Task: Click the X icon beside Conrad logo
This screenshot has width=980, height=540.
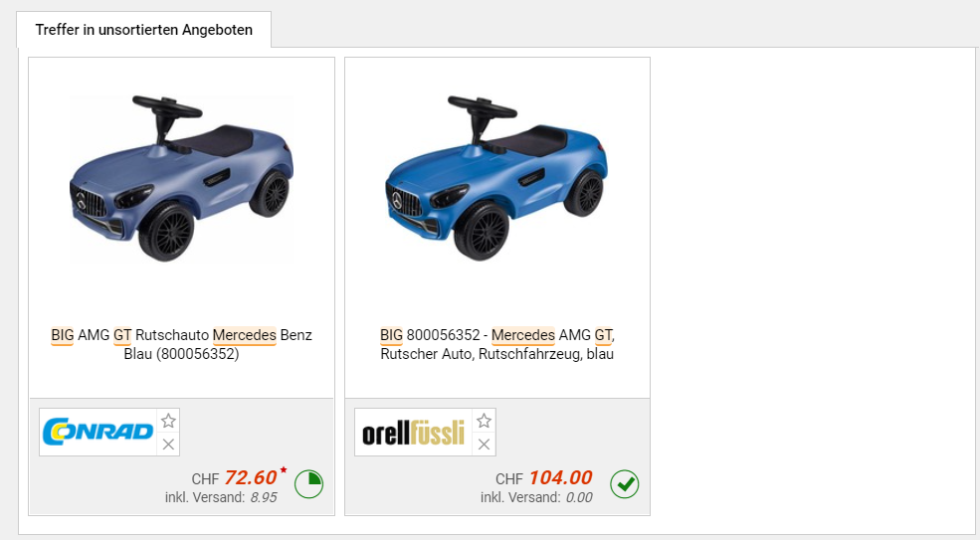Action: tap(168, 445)
